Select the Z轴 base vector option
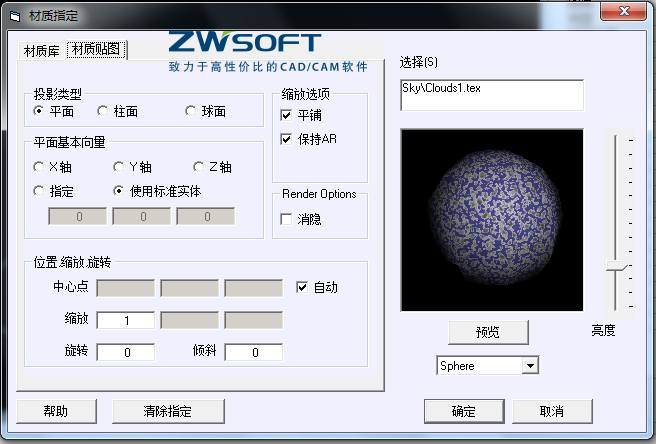This screenshot has width=656, height=444. pyautogui.click(x=198, y=167)
